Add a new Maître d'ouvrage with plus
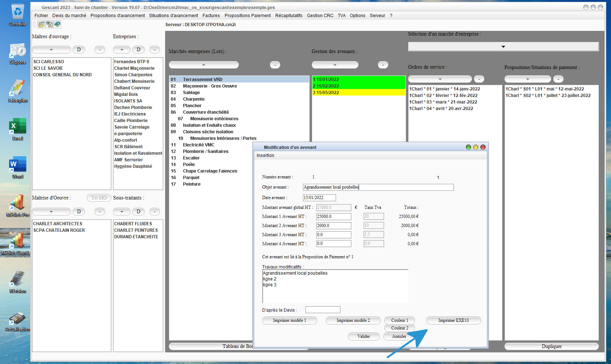 pos(51,49)
